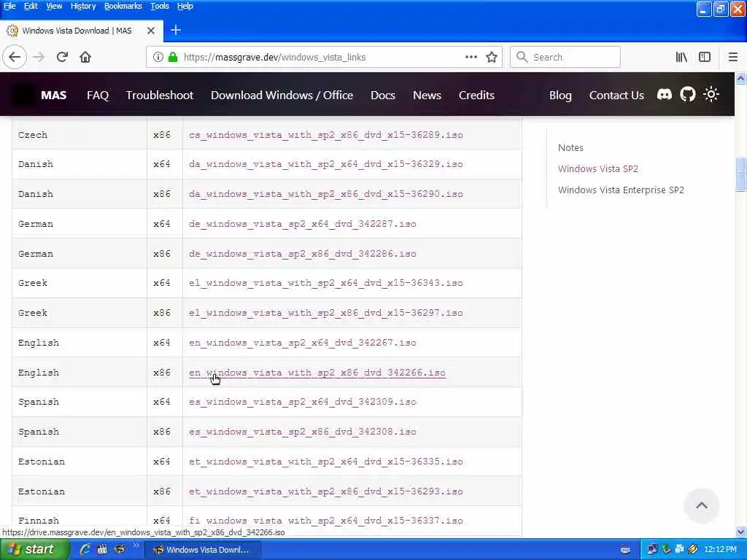Open the History menu

tap(83, 6)
